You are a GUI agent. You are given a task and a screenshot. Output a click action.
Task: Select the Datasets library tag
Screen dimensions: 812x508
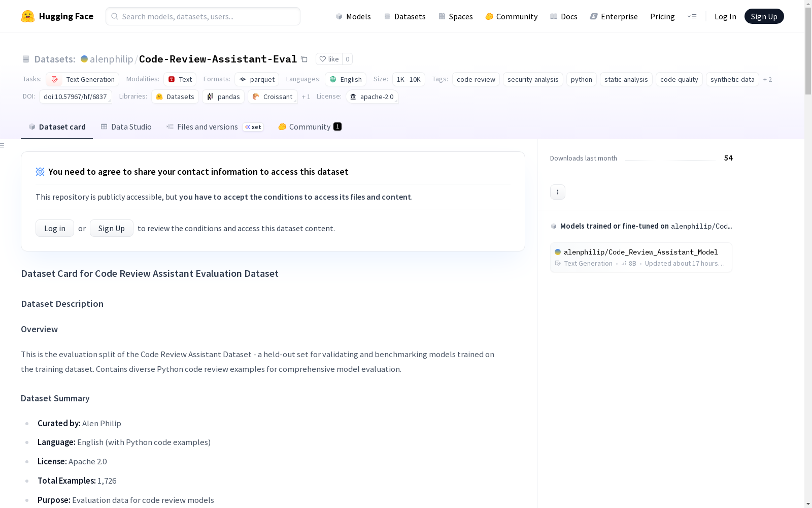175,97
